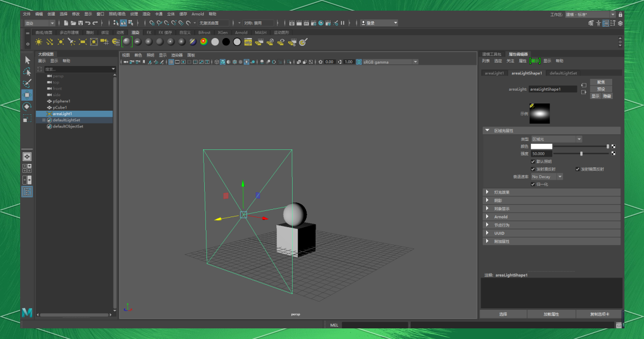Open the menu set dropdown 渲染
The height and width of the screenshot is (339, 644).
point(40,23)
